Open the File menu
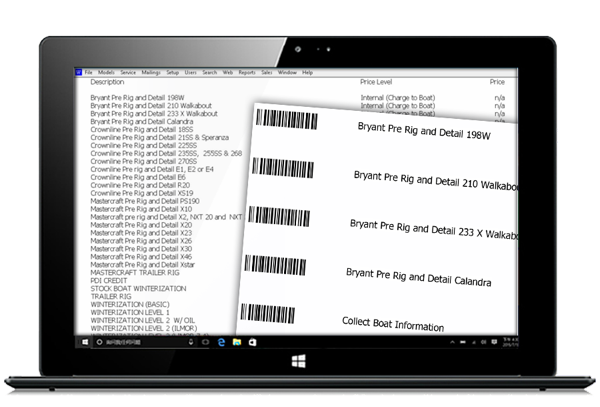This screenshot has width=600, height=407. [x=88, y=72]
